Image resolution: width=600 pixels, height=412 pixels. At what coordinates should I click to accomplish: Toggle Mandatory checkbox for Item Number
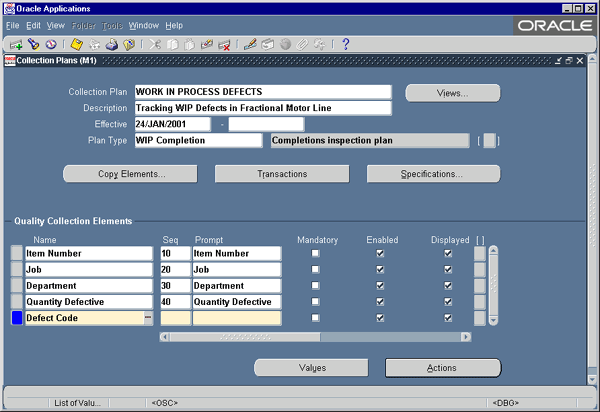(x=316, y=254)
